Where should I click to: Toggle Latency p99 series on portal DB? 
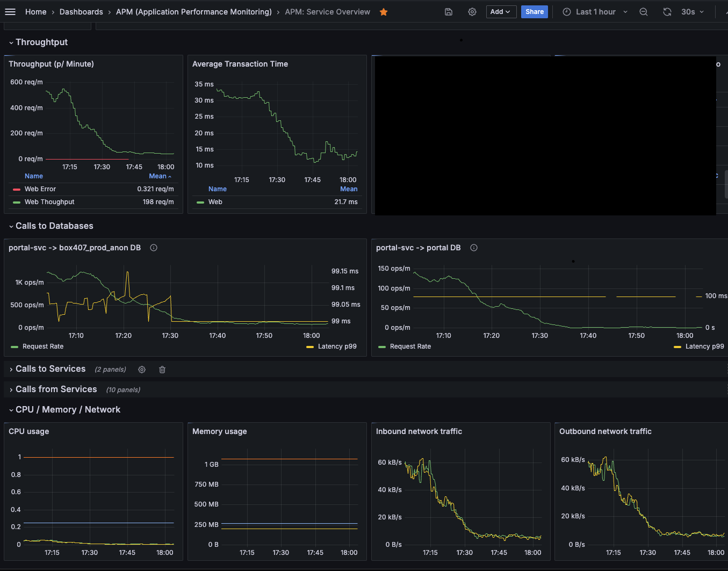pyautogui.click(x=704, y=346)
